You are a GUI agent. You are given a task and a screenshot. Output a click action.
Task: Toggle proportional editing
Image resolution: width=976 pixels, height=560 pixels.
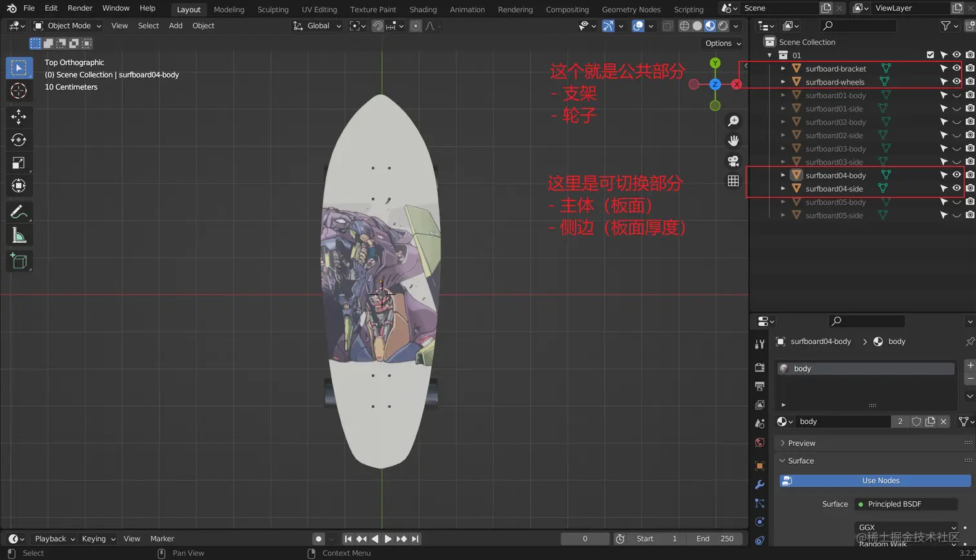pyautogui.click(x=416, y=26)
